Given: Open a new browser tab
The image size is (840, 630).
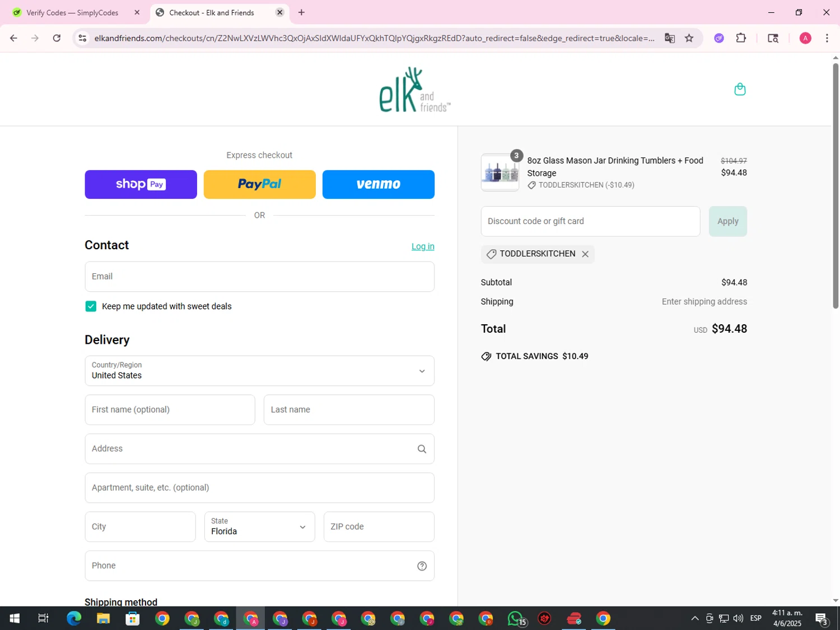Looking at the screenshot, I should pos(301,12).
